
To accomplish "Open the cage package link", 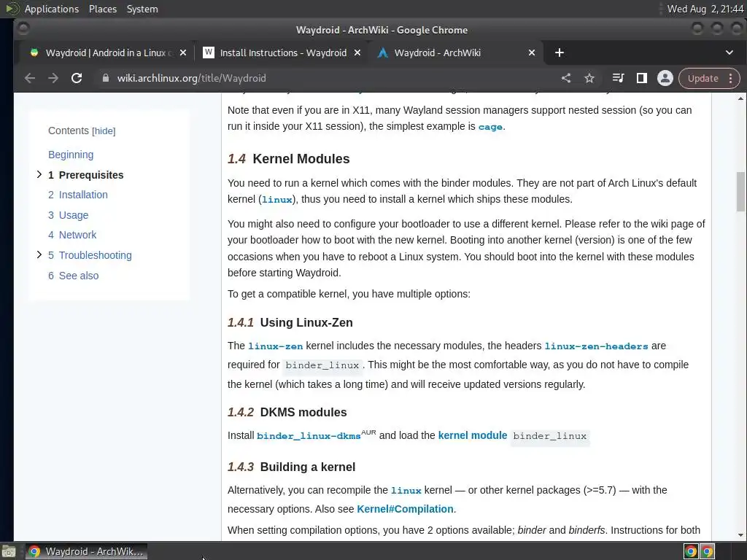I will pos(490,127).
